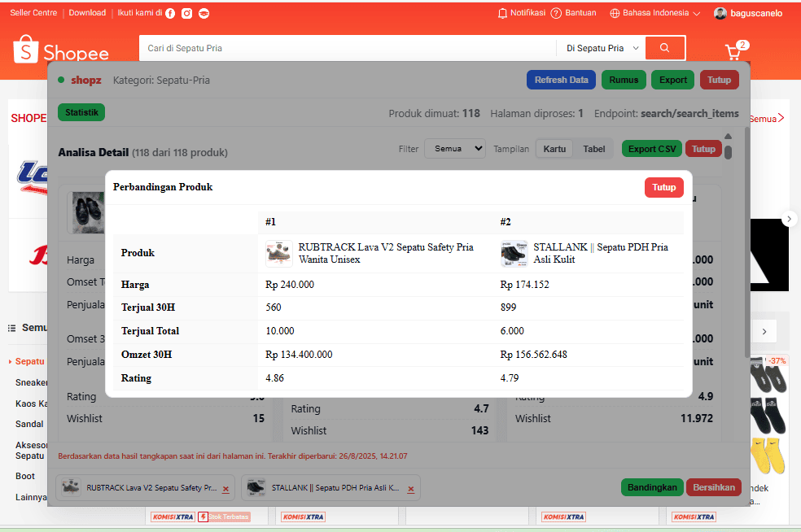
Task: Click the Notifikasi bell icon
Action: [502, 13]
